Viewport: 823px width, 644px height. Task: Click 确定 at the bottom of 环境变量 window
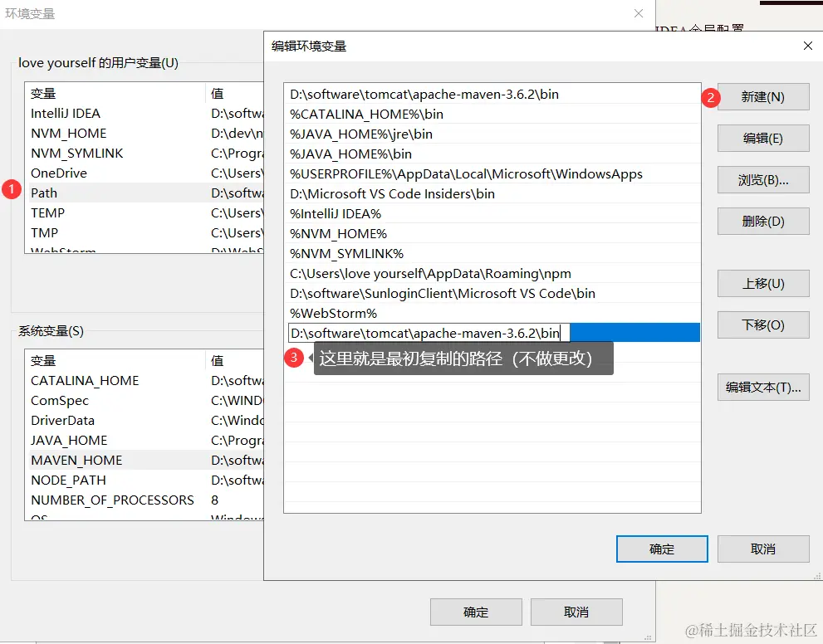tap(475, 612)
